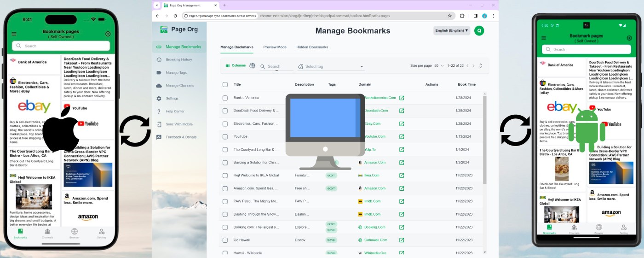Check The Courtyard Long Bar row checkbox
The image size is (644, 258).
[225, 149]
